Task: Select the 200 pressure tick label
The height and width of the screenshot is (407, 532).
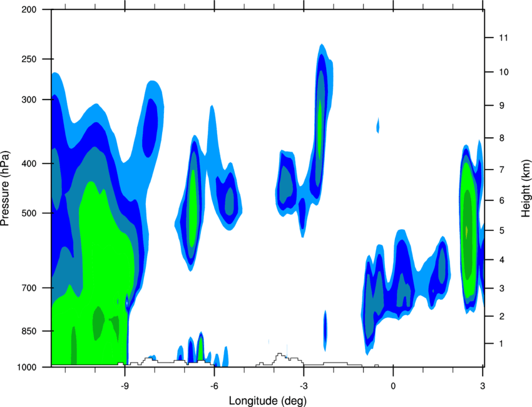Action: (x=29, y=9)
